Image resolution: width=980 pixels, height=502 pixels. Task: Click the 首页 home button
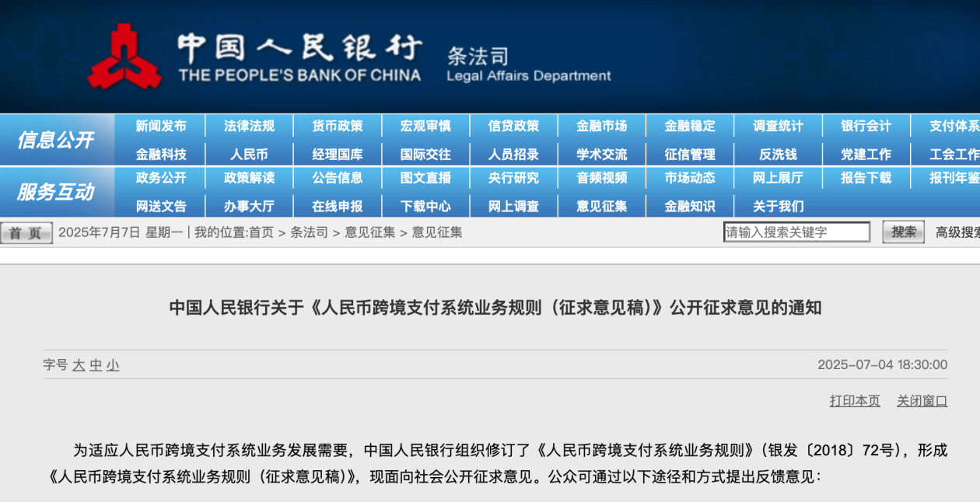[26, 232]
